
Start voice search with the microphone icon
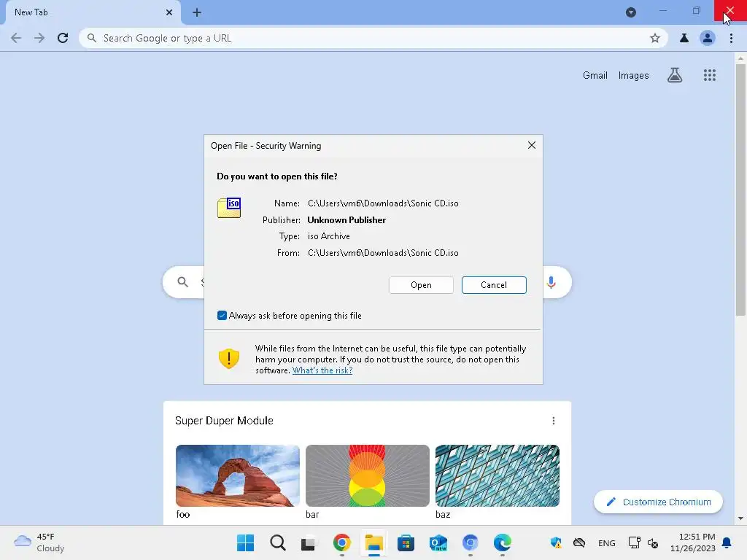(551, 282)
